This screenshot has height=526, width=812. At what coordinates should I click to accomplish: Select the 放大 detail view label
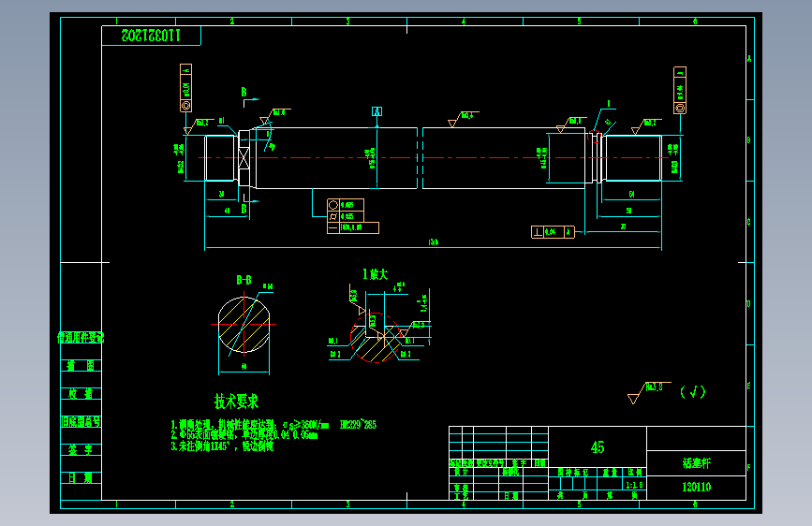tap(375, 274)
